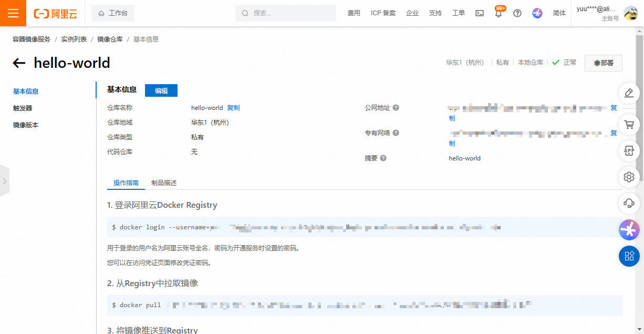Open the 企业 menu
Viewport: 644px width, 334px height.
[412, 13]
